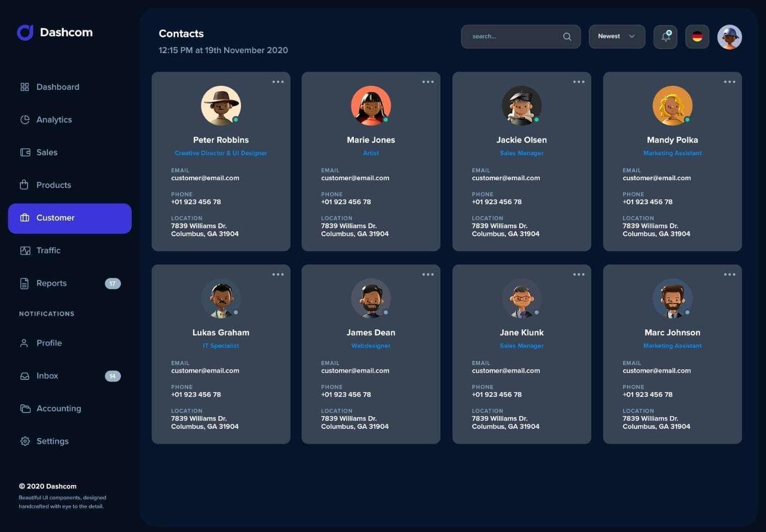Screen dimensions: 766x532
Task: Open Lukas Graham card options menu
Action: 278,275
